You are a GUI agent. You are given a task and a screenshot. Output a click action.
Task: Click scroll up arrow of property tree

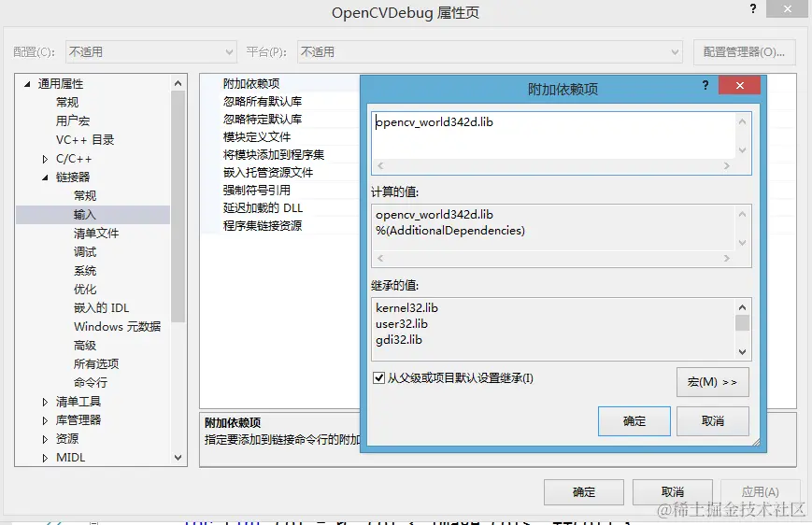point(178,83)
